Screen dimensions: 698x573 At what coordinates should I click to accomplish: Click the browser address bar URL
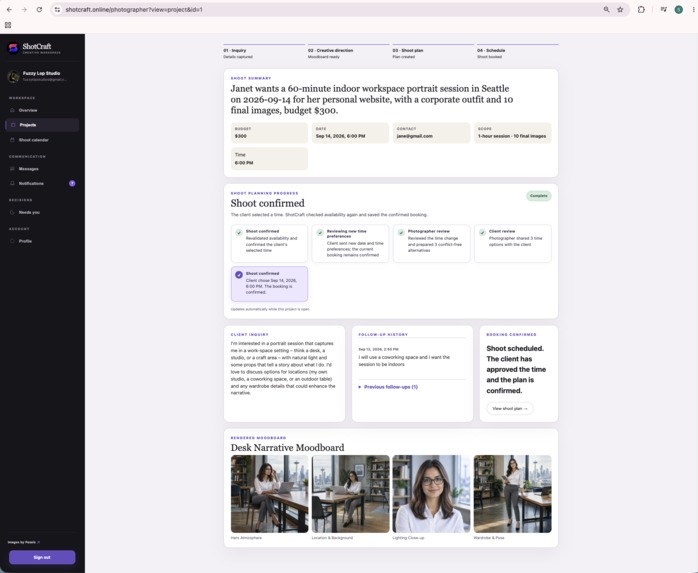click(x=134, y=9)
